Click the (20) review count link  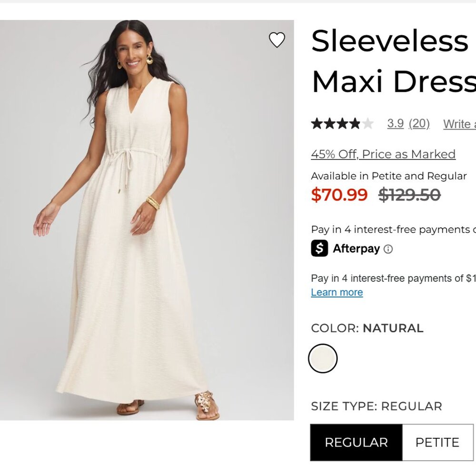(x=418, y=123)
